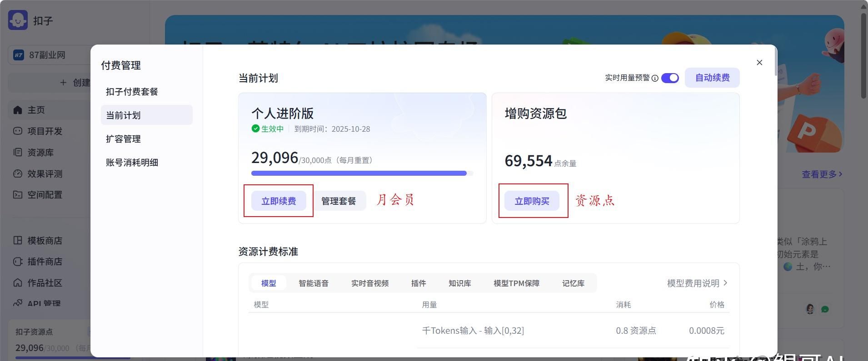Close the 付费管理 dialog
The image size is (868, 361).
pyautogui.click(x=759, y=63)
